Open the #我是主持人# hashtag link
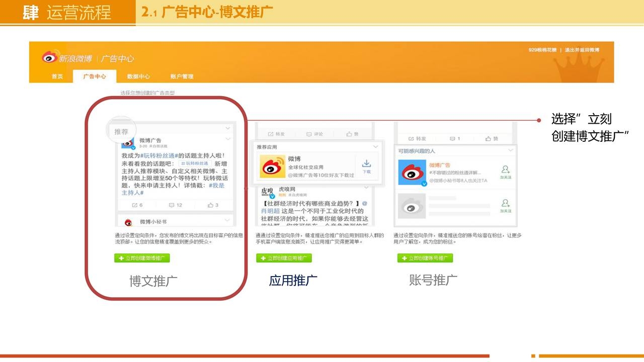Viewport: 644px width, 362px height. point(133,193)
